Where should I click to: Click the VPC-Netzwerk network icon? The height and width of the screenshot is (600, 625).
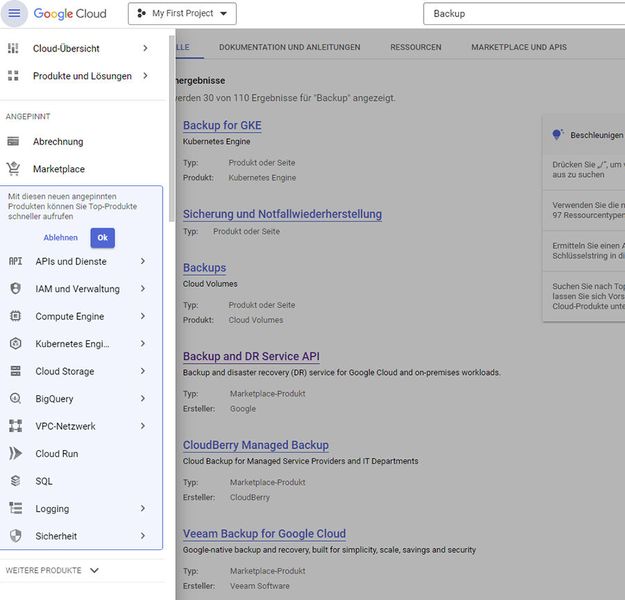pos(16,426)
